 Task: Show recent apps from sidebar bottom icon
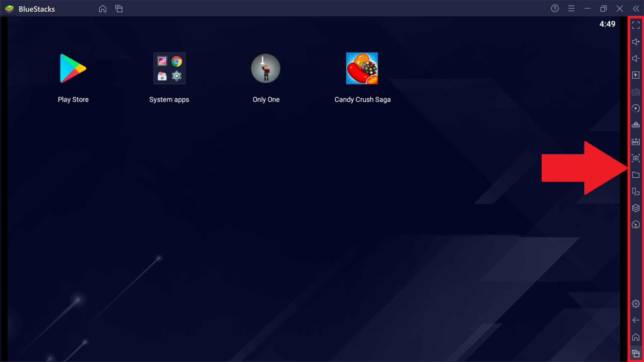[636, 354]
